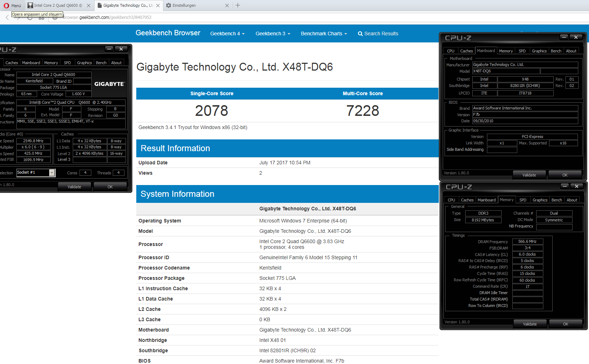Click the Microsoft Windows 7 Enterprise value

[x=303, y=221]
